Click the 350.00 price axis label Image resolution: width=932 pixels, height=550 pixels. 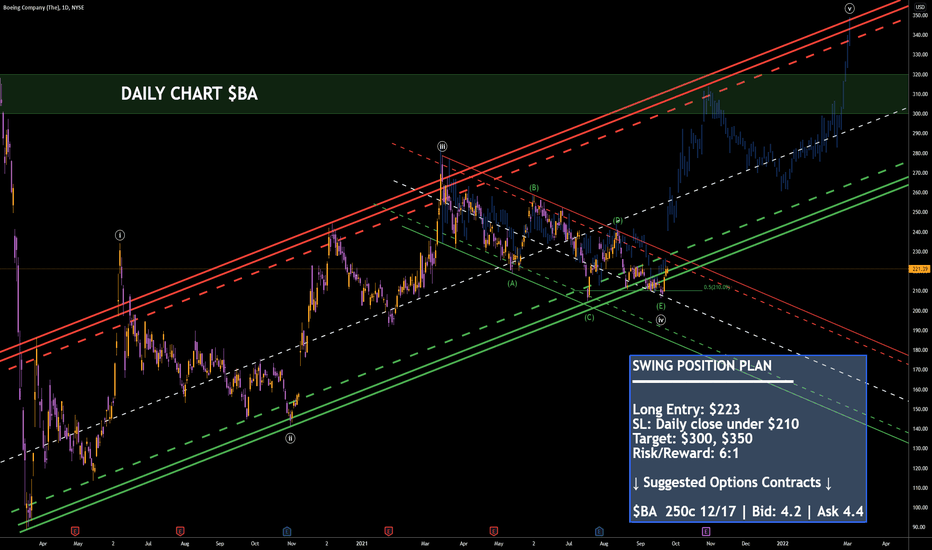coord(919,15)
